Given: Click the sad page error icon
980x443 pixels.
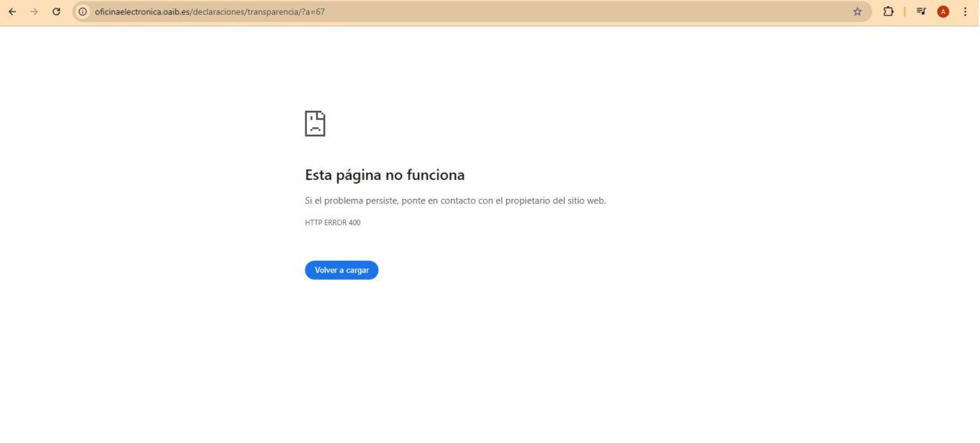Looking at the screenshot, I should click(x=315, y=123).
